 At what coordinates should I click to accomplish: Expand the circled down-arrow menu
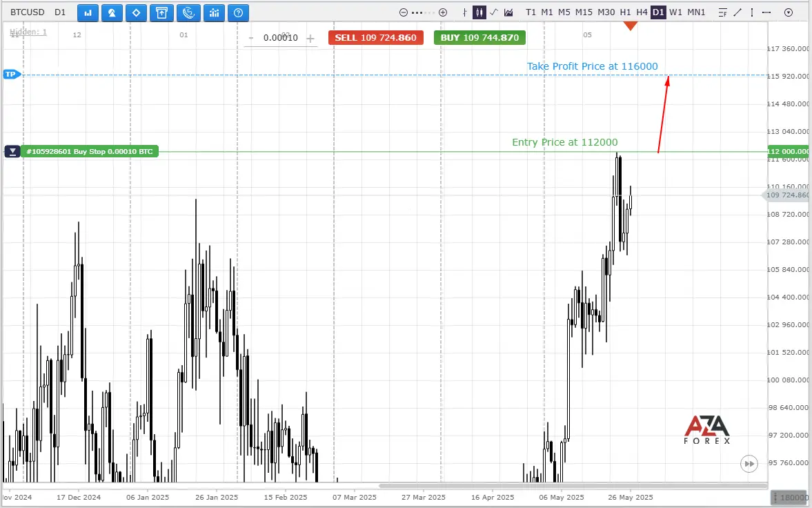pyautogui.click(x=789, y=12)
